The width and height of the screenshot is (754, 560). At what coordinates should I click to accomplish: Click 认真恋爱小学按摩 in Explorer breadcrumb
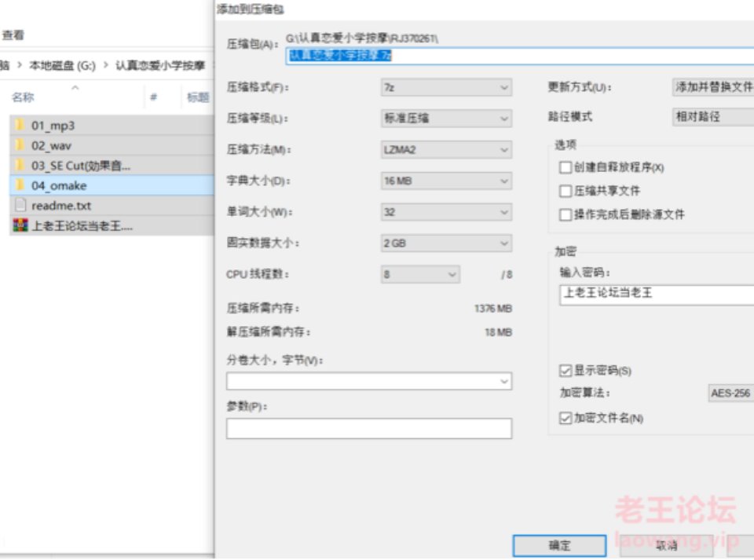160,65
